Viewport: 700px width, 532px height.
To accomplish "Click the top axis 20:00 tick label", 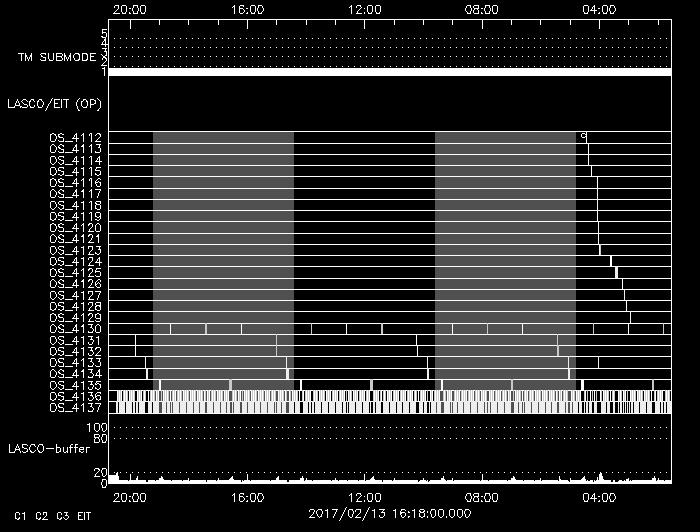I will tap(129, 10).
